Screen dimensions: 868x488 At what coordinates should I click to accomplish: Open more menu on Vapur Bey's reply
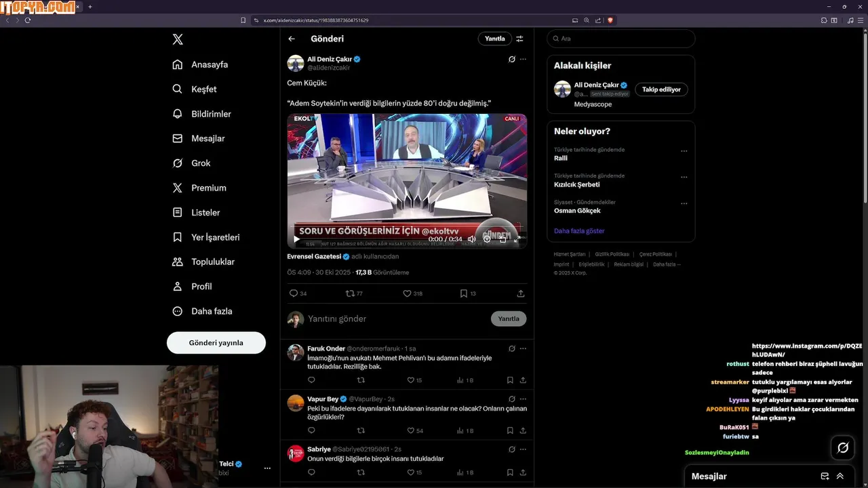coord(523,399)
